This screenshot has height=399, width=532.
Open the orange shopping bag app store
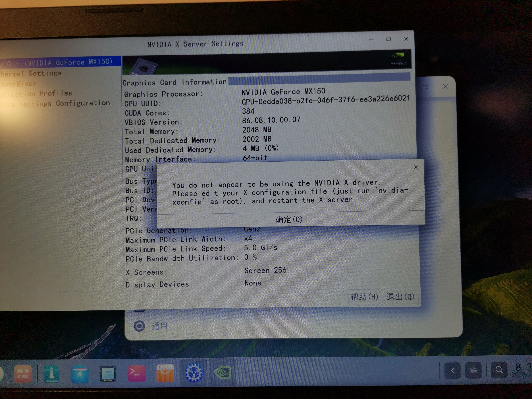(x=165, y=373)
